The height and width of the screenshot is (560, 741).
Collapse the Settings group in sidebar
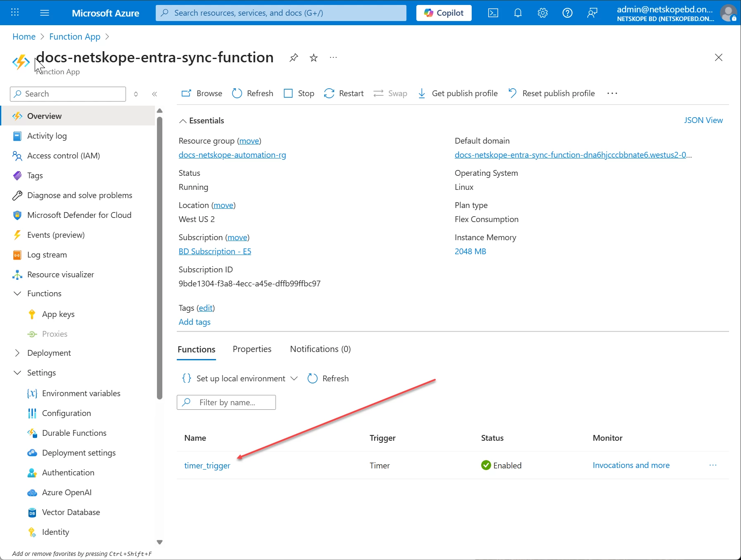pos(17,373)
